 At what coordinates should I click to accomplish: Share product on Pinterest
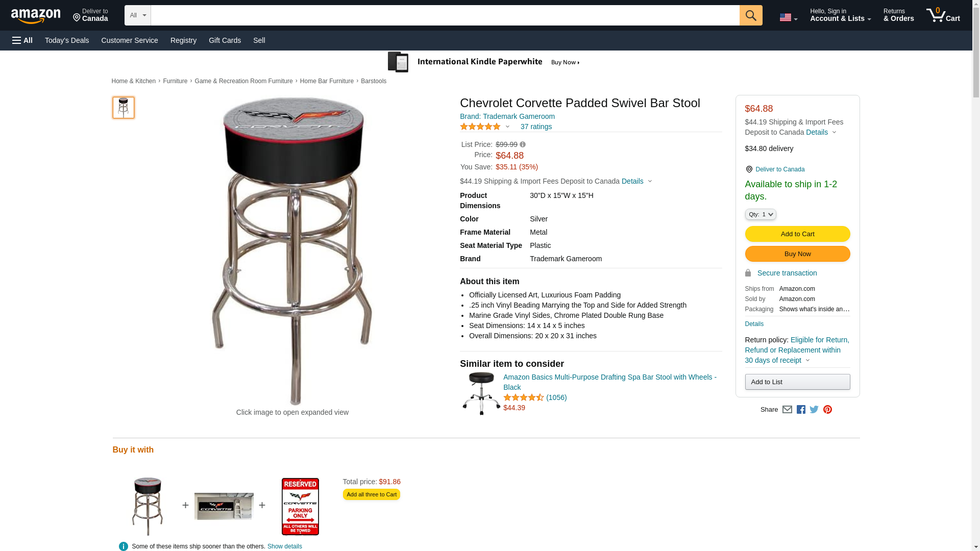click(827, 410)
